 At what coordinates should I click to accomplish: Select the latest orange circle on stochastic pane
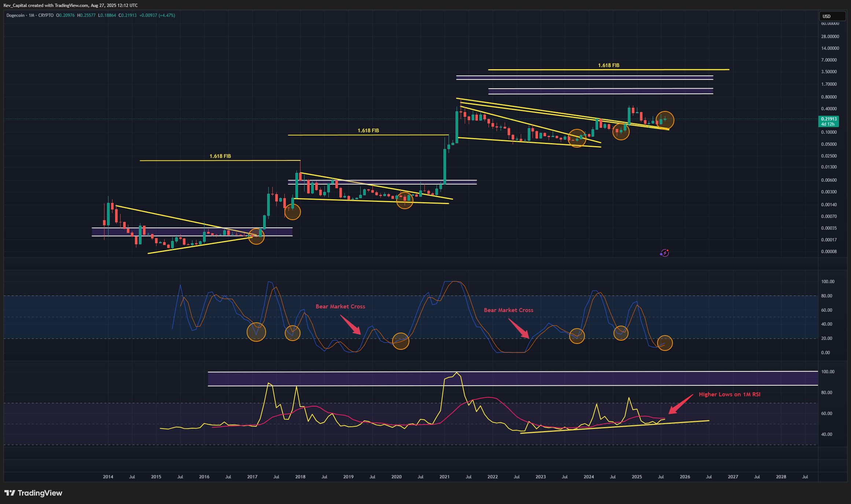coord(665,343)
